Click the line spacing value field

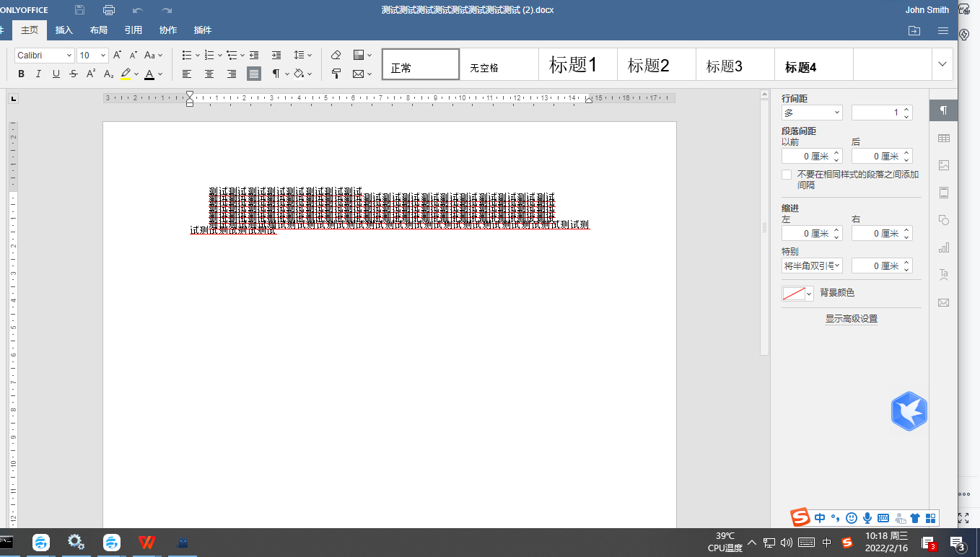[882, 113]
